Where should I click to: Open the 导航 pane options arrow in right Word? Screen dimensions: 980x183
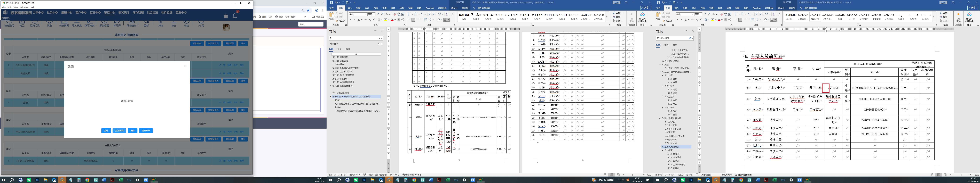click(x=686, y=31)
